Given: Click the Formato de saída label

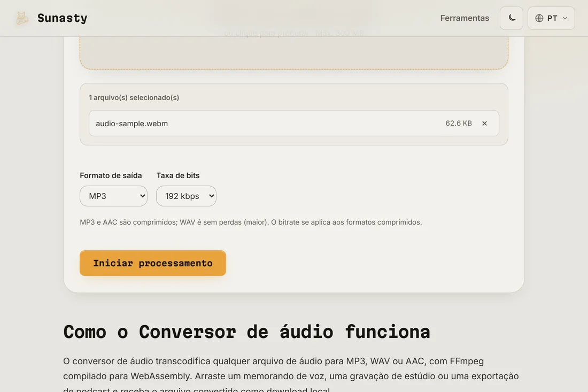Looking at the screenshot, I should click(111, 175).
